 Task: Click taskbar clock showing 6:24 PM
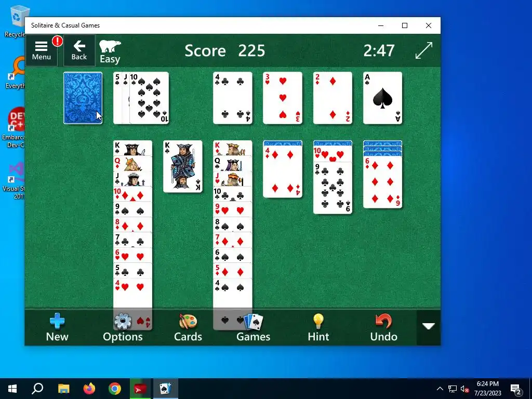487,389
